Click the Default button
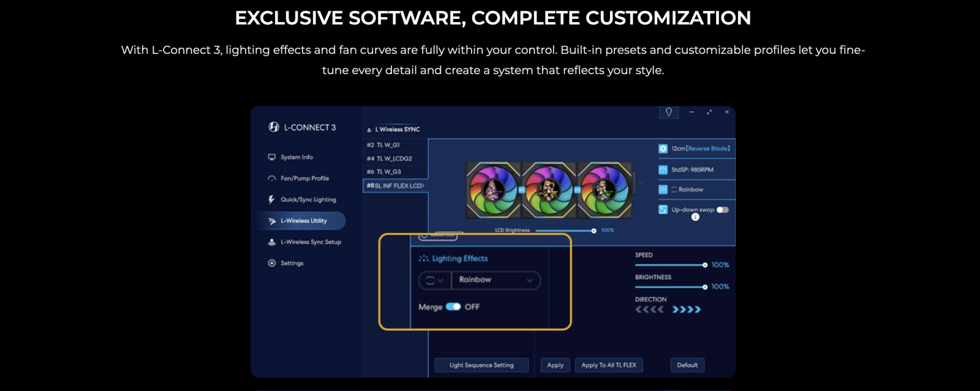Viewport: 980px width, 391px height. pos(687,365)
